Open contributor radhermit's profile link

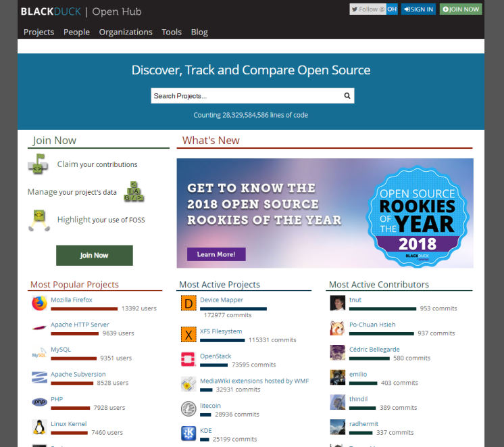(x=363, y=423)
